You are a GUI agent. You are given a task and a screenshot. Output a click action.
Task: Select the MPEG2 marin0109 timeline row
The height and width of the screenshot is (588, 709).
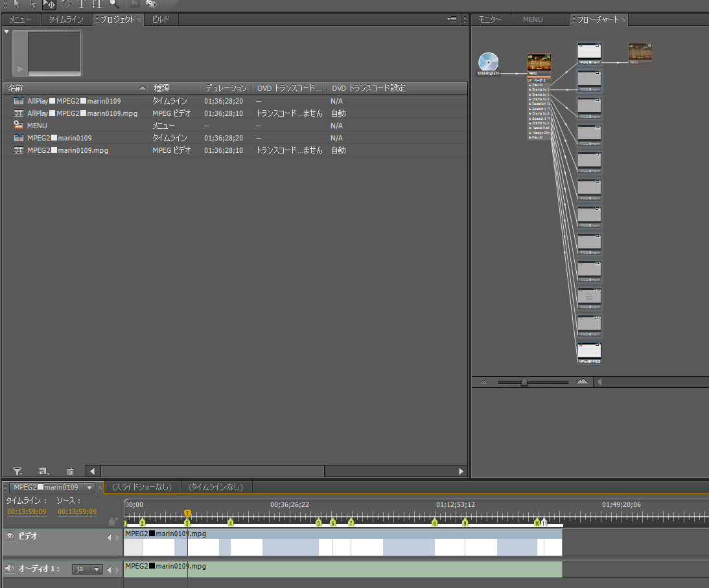click(x=235, y=138)
